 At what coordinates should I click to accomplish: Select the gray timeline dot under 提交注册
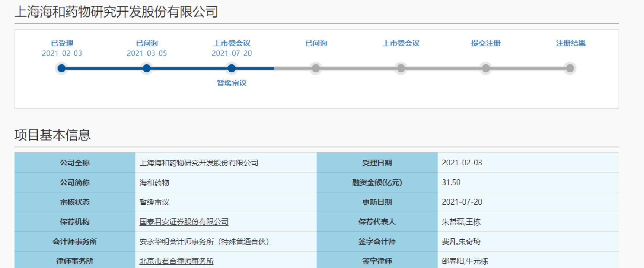point(486,68)
